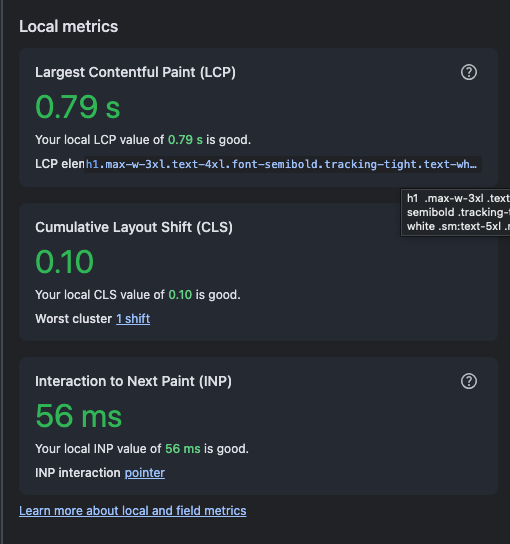Click the large 0.79 s LCP value
The image size is (510, 544).
point(78,107)
